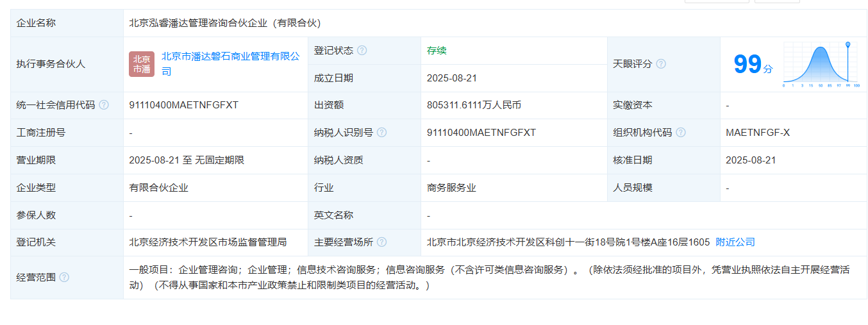The image size is (868, 325).
Task: Click 登记机关 value 北京经济技术开发区市场监督管理局
Action: (208, 242)
